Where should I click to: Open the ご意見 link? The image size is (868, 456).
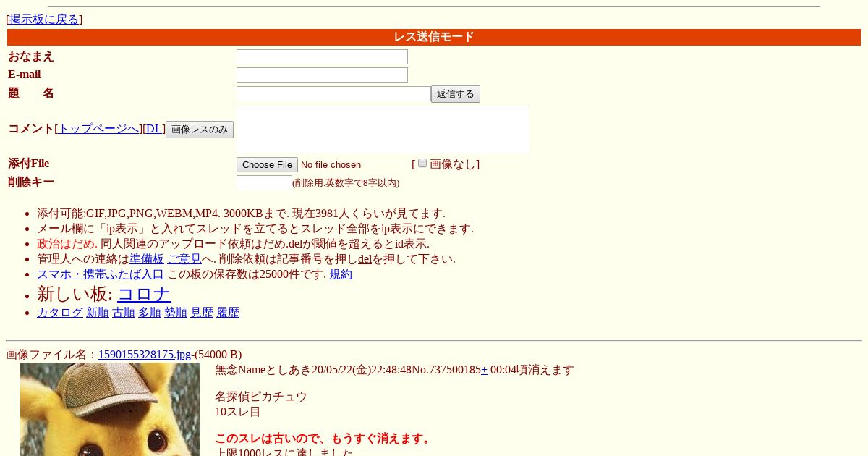point(184,259)
